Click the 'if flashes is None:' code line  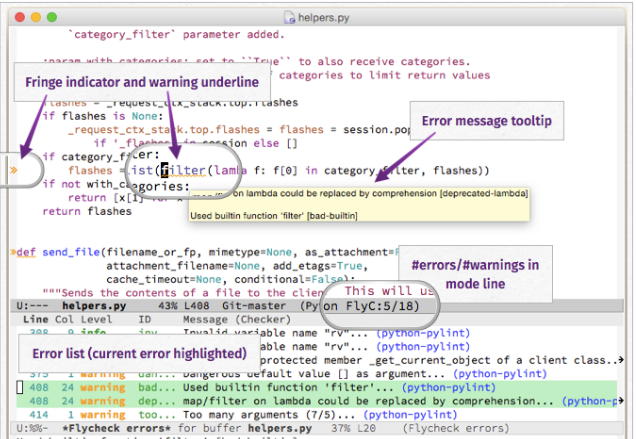[103, 116]
